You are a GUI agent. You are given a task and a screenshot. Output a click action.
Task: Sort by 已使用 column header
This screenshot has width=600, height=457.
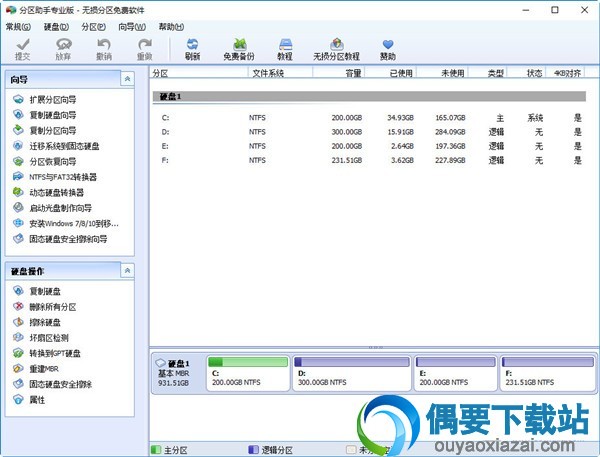click(x=390, y=73)
